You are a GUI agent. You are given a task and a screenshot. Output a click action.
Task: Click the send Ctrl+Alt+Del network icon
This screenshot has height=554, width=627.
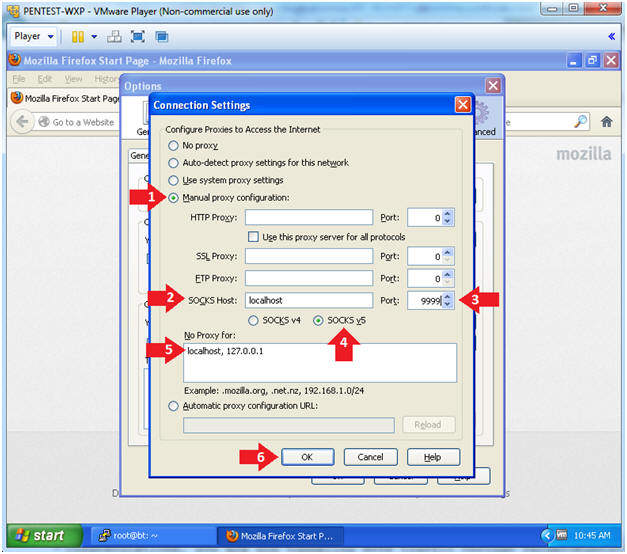pos(114,37)
